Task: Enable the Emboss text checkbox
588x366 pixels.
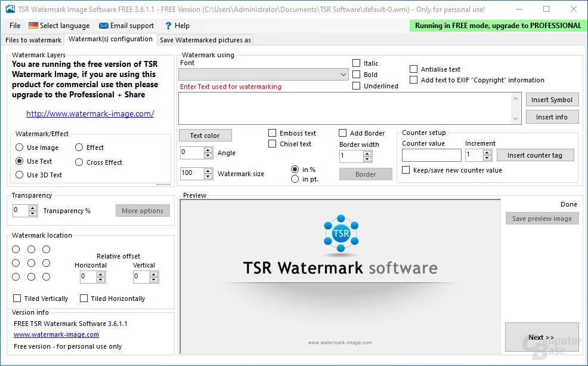Action: 273,133
